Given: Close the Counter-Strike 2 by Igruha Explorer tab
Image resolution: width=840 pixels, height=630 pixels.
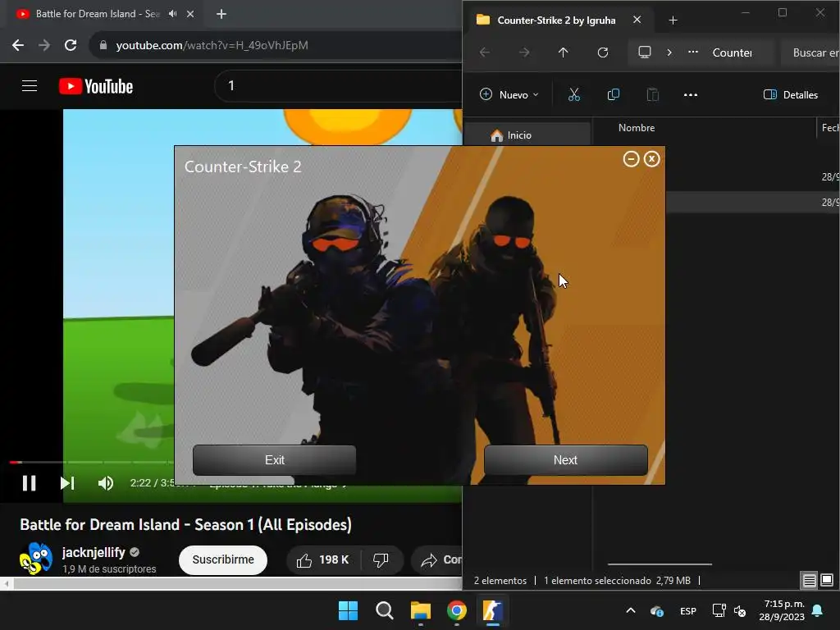Looking at the screenshot, I should 637,20.
